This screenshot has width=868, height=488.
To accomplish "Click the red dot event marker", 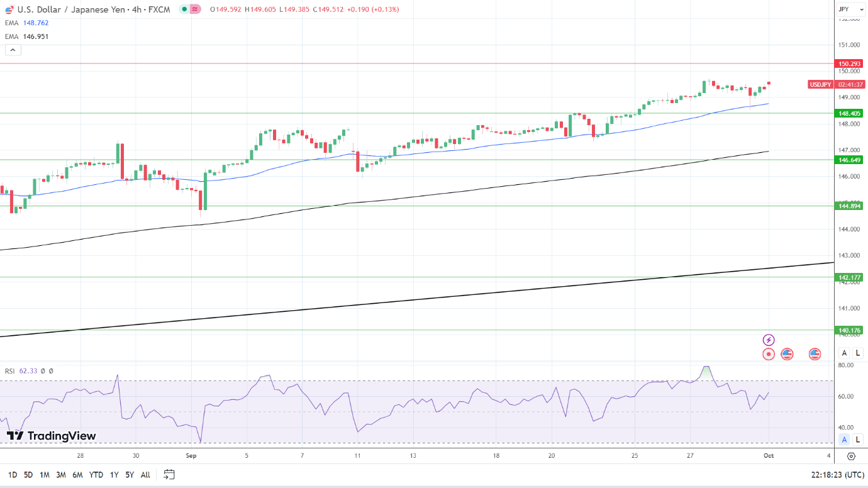I will [769, 354].
